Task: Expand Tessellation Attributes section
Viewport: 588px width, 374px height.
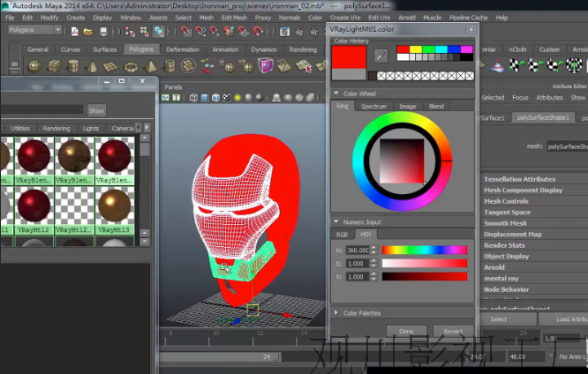Action: [x=519, y=179]
